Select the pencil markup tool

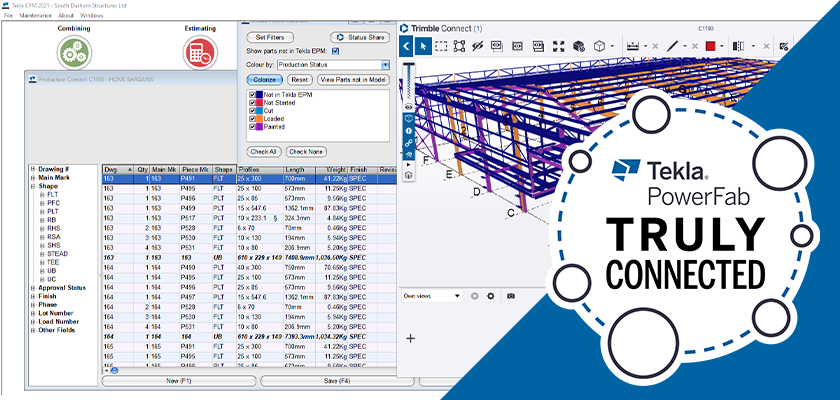pos(672,46)
